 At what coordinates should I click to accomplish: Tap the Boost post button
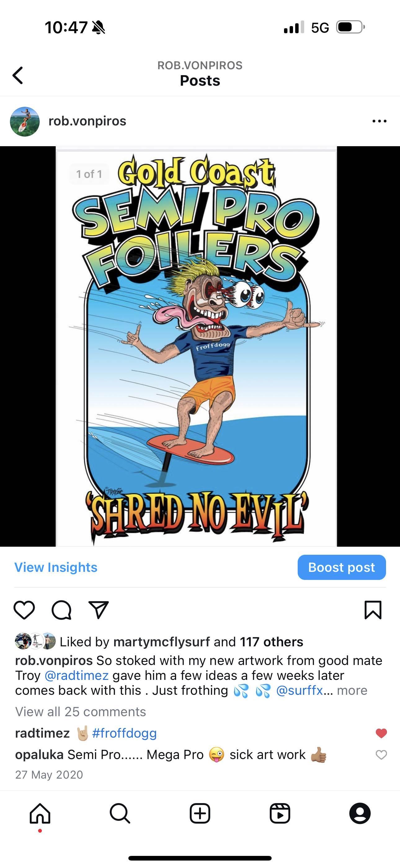[x=342, y=567]
